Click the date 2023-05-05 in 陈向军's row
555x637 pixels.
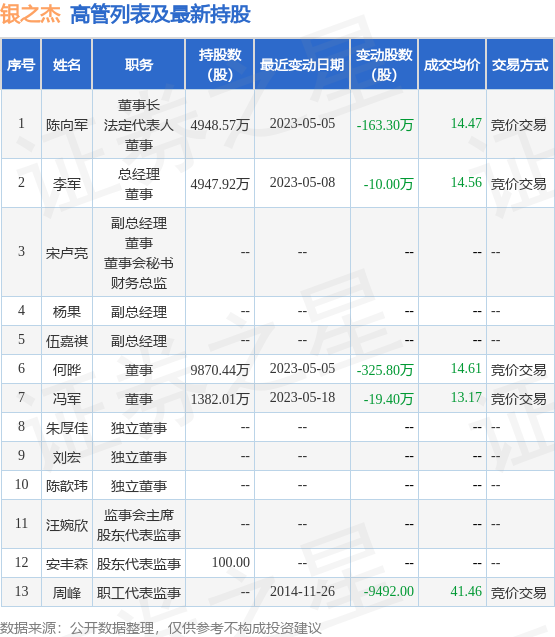pyautogui.click(x=302, y=124)
